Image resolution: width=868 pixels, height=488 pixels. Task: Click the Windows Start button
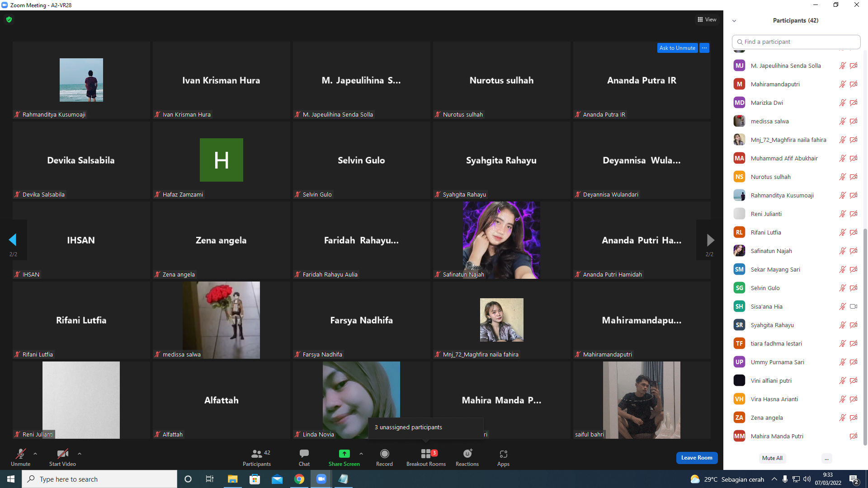11,479
